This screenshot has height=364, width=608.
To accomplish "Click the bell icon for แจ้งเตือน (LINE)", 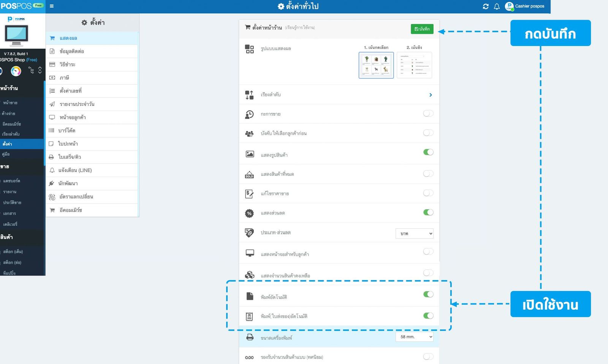I will point(52,170).
